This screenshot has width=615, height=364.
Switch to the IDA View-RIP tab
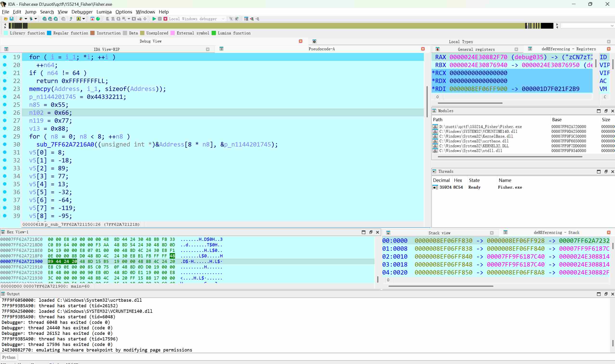pyautogui.click(x=106, y=49)
